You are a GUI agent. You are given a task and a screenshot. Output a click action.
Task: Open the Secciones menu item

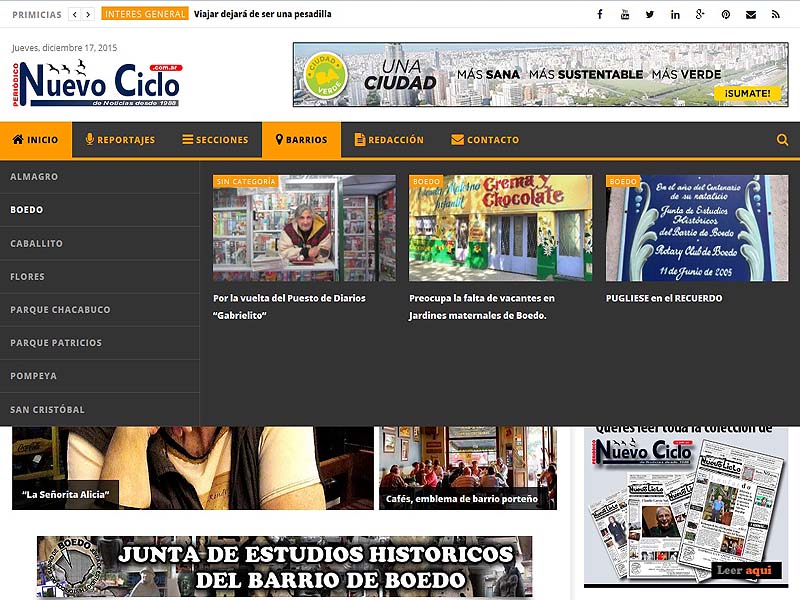215,140
